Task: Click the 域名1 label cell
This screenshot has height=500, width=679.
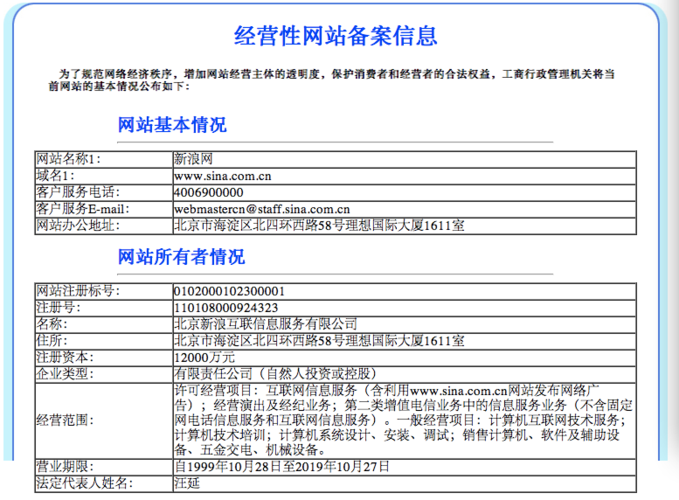Action: point(103,176)
